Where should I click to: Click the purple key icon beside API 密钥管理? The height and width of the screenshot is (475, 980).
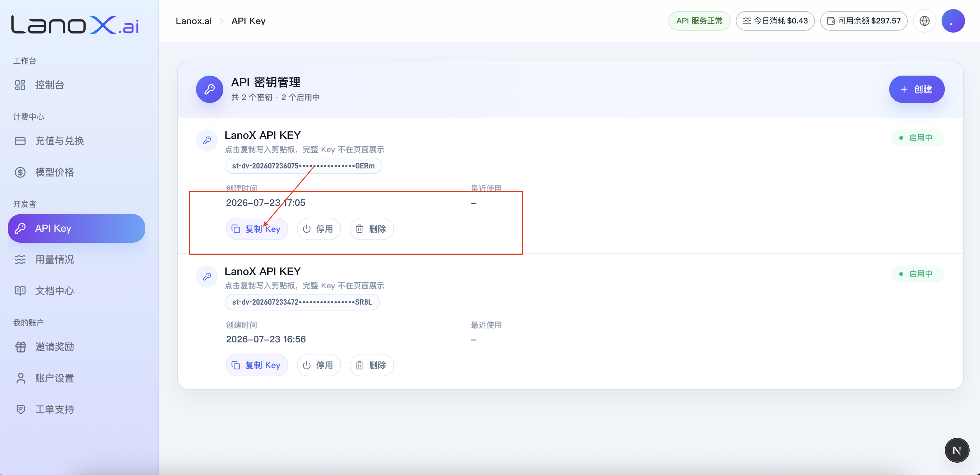pyautogui.click(x=210, y=90)
